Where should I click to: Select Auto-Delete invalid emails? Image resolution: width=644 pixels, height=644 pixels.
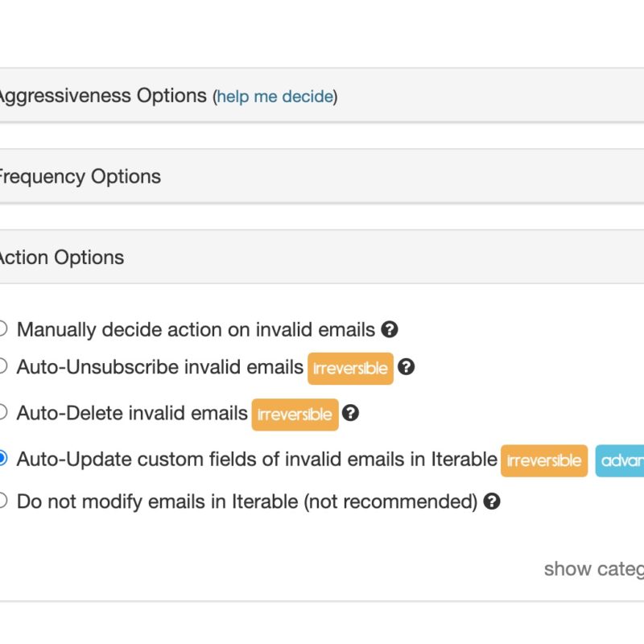coord(2,412)
